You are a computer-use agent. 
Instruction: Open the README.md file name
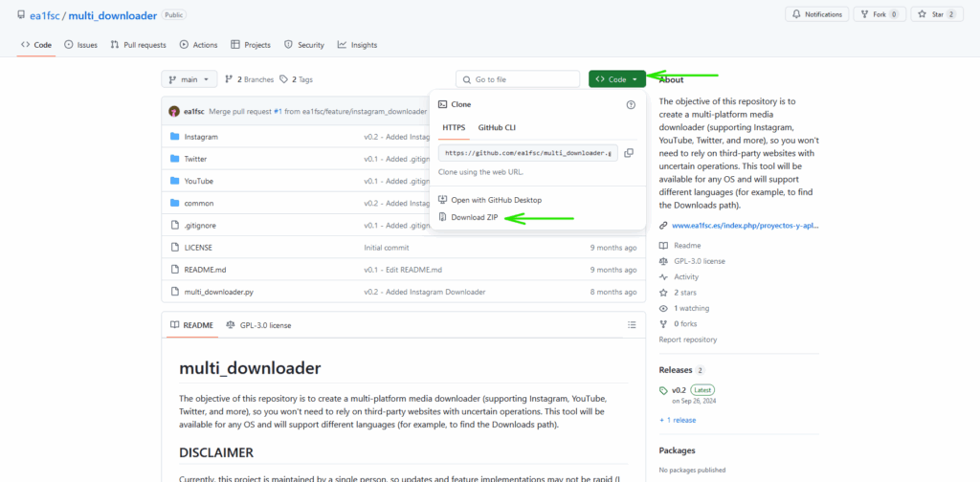point(204,270)
